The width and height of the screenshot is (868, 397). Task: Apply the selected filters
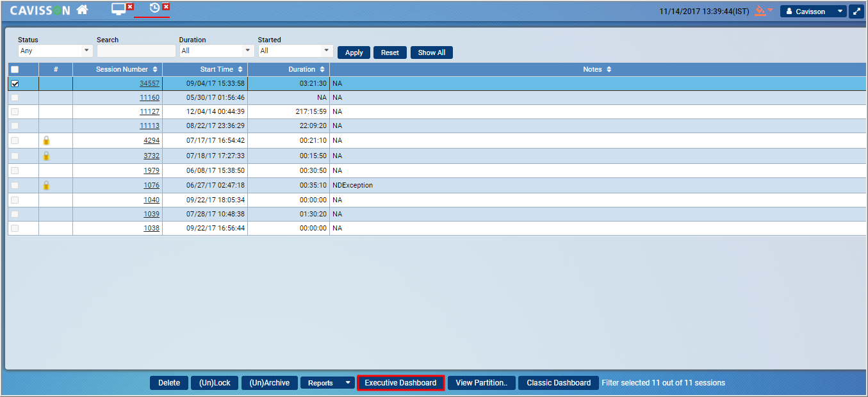click(354, 53)
